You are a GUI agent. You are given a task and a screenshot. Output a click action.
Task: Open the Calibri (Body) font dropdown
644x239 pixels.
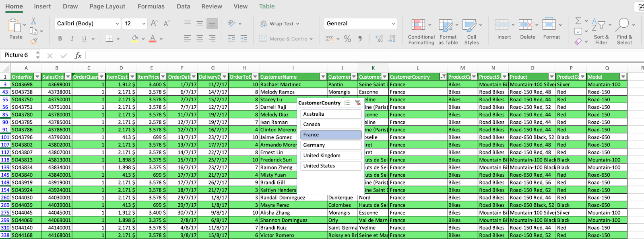(118, 24)
